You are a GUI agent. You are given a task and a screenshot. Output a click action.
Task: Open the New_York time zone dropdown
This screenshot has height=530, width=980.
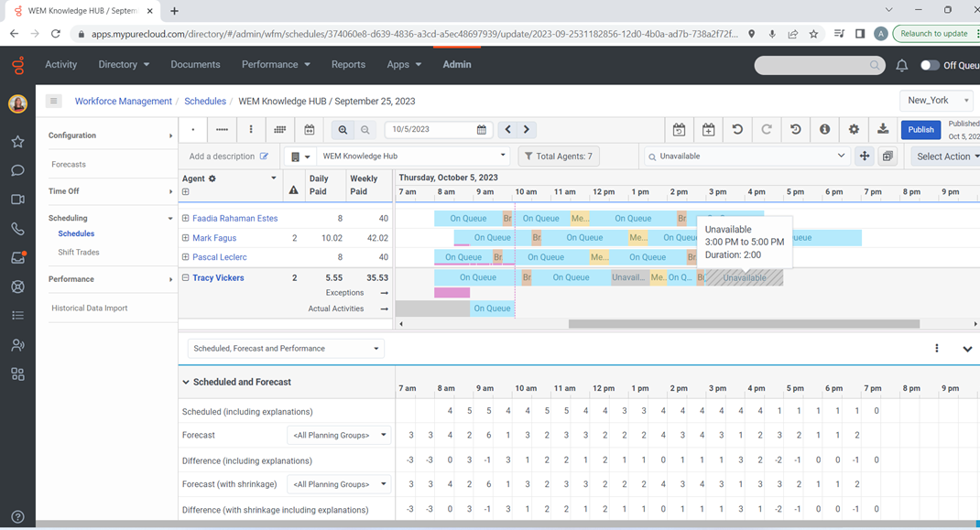936,101
